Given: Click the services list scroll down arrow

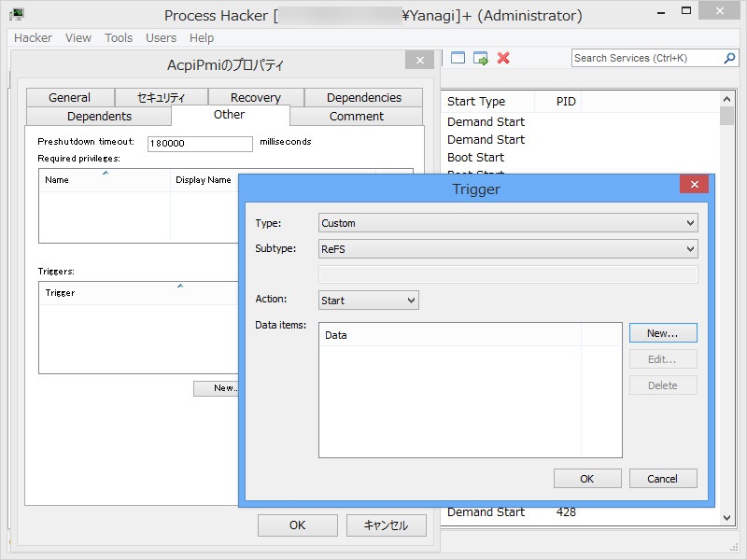Looking at the screenshot, I should [726, 518].
